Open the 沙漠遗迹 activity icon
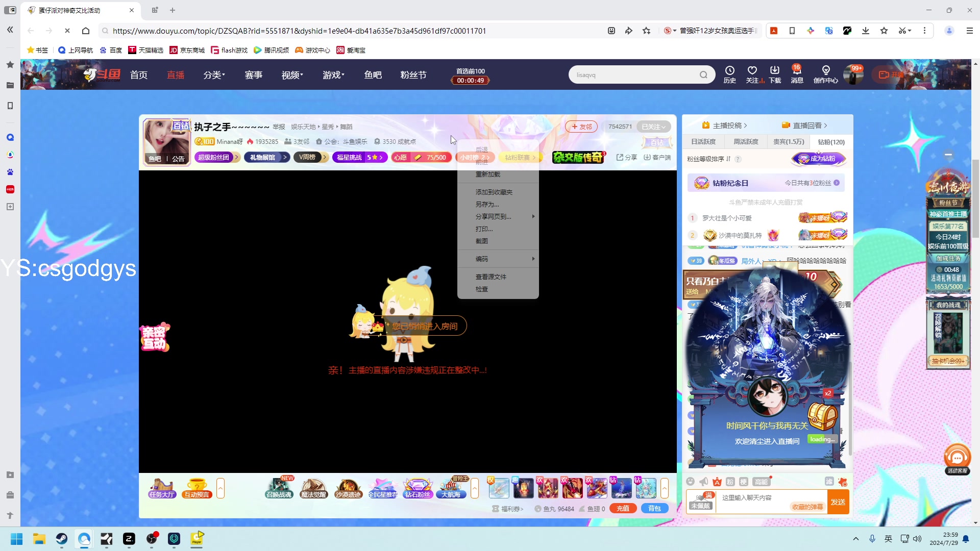Viewport: 980px width, 551px height. click(348, 488)
